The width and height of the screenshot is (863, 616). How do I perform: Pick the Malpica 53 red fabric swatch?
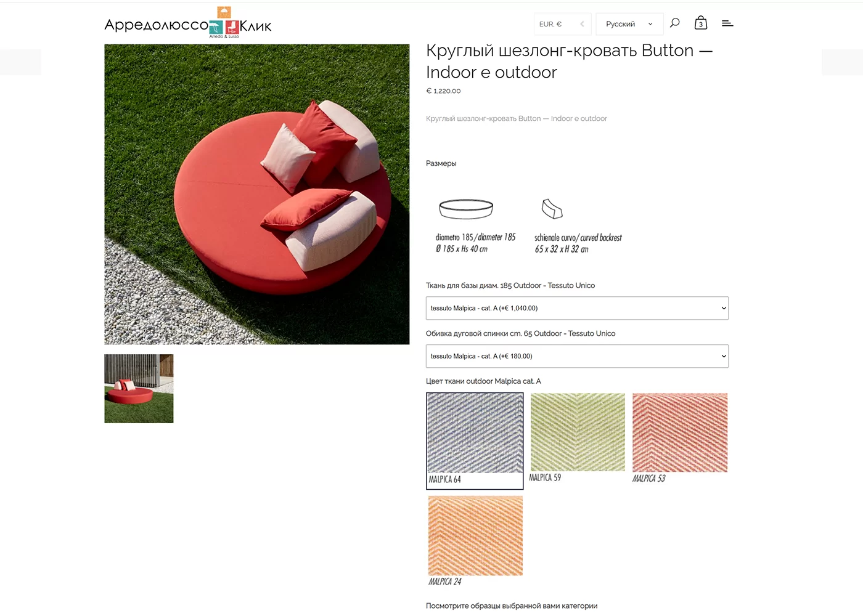click(680, 438)
